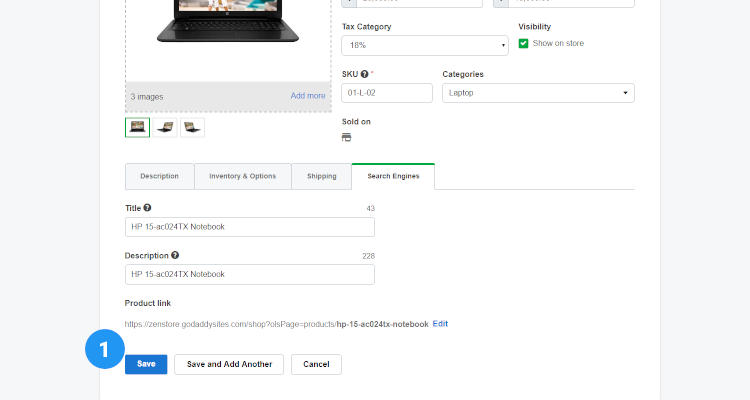Toggle the Show on store checkbox

[x=523, y=43]
